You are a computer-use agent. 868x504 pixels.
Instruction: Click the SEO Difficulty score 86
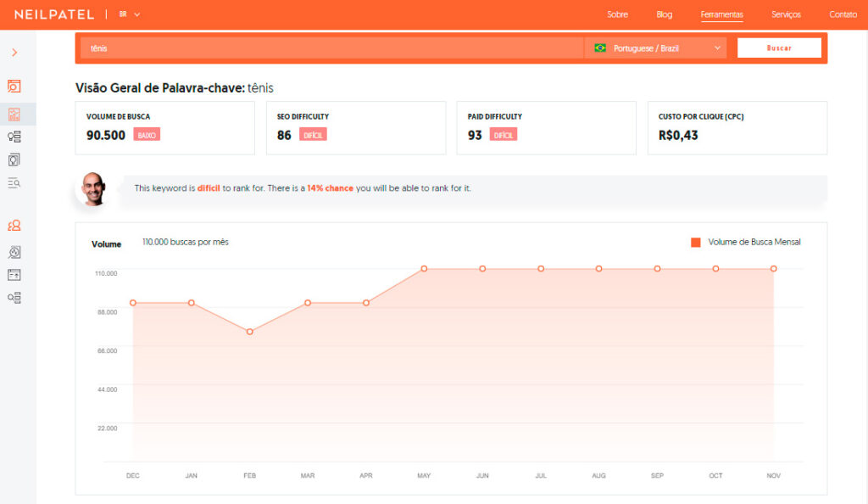pyautogui.click(x=284, y=135)
